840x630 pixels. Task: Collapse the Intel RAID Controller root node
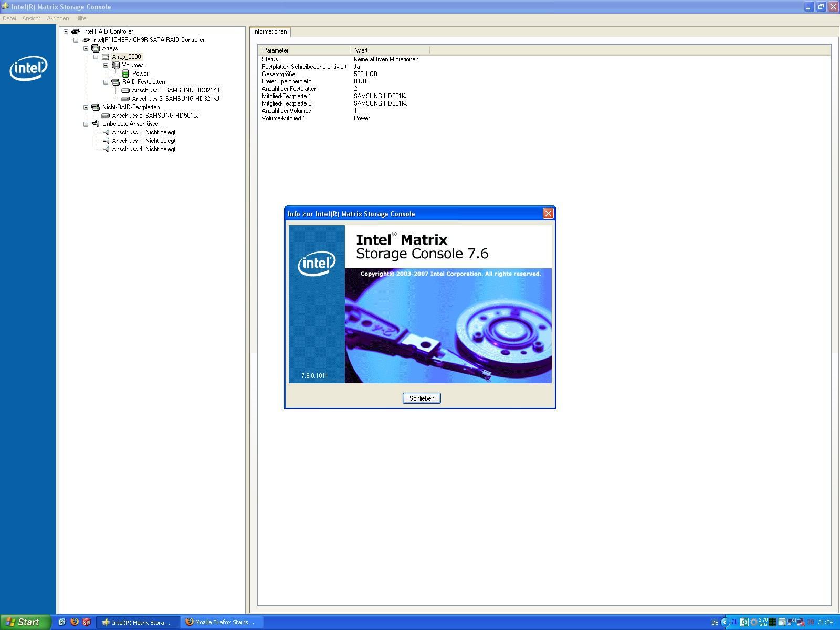tap(66, 31)
